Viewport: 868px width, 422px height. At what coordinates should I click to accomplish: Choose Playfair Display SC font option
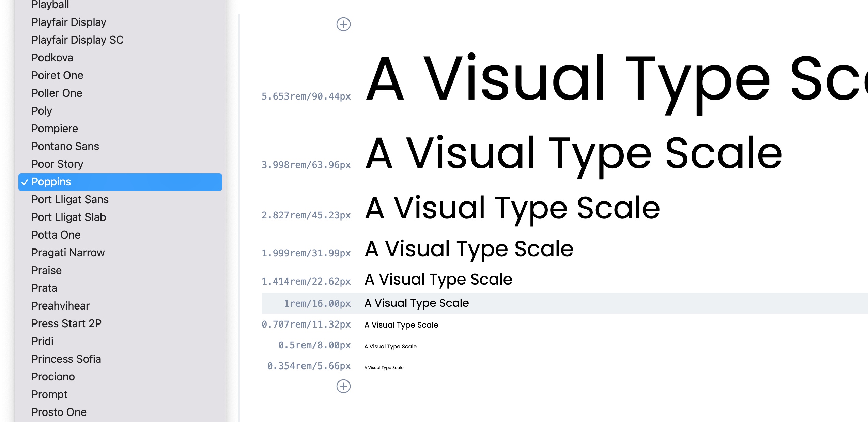click(x=77, y=40)
